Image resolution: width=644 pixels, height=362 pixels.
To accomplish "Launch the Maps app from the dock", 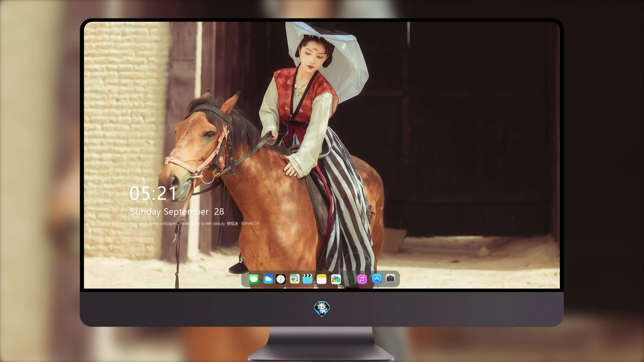I will 294,279.
